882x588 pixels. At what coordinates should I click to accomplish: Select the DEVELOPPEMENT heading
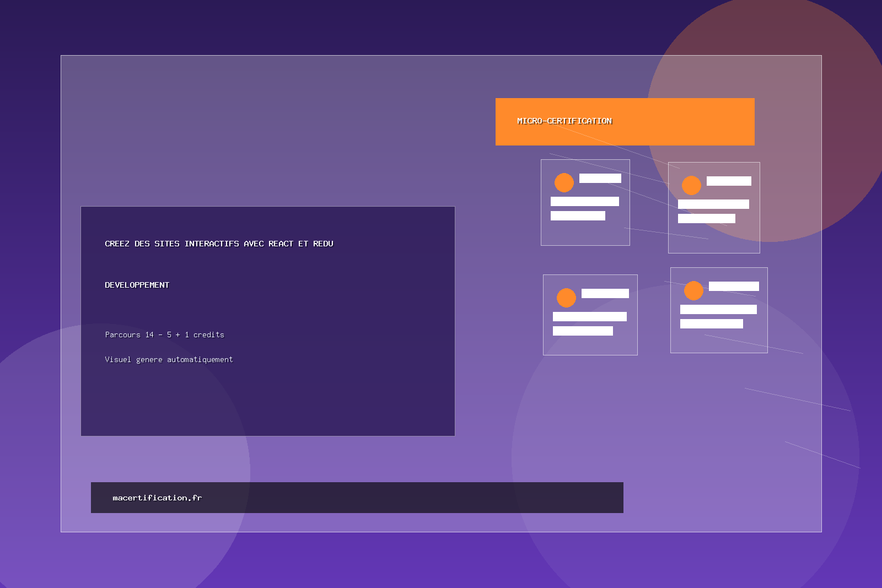[x=137, y=285]
